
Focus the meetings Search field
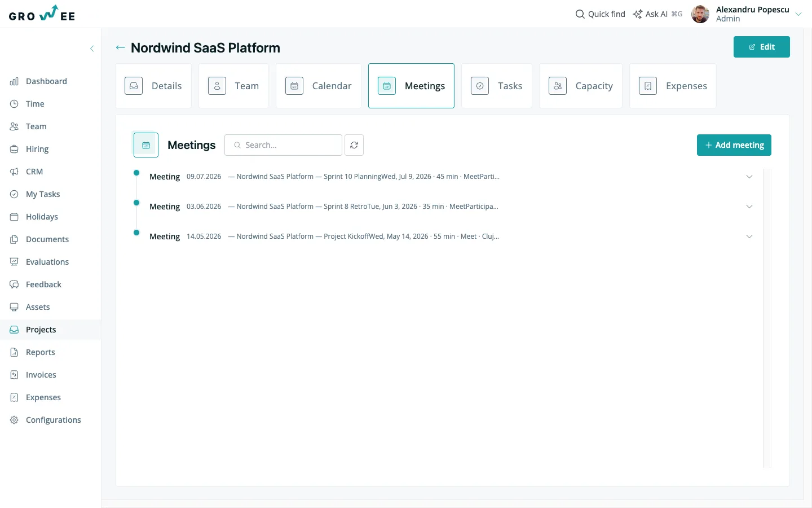click(283, 145)
